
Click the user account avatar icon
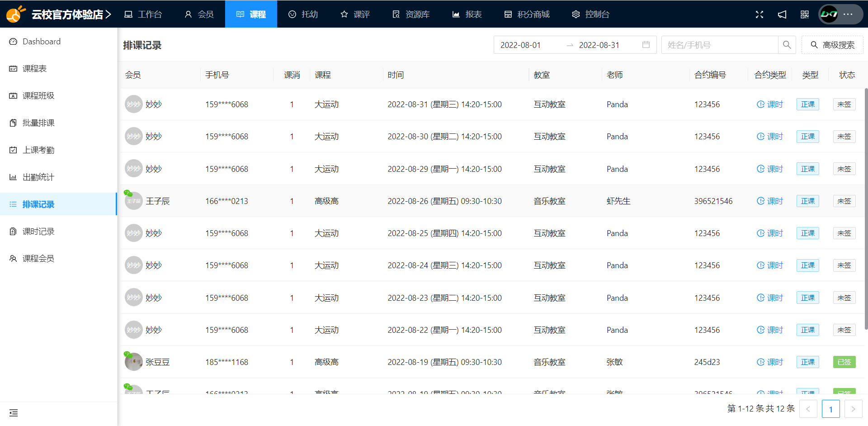pos(829,14)
